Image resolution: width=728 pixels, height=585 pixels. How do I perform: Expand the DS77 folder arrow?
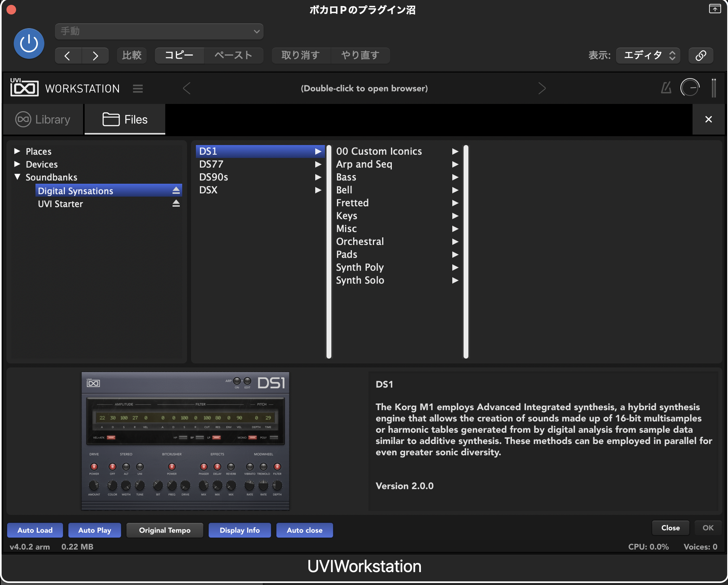click(318, 164)
